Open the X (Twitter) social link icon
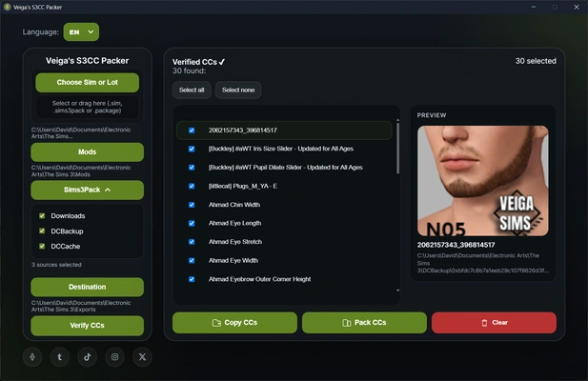The image size is (588, 381). 142,357
